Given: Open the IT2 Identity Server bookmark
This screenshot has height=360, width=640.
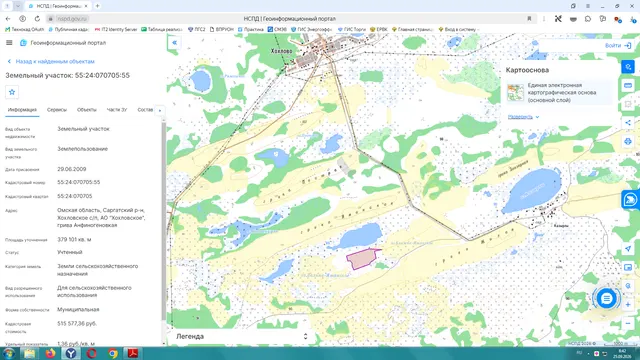Looking at the screenshot, I should [116, 29].
